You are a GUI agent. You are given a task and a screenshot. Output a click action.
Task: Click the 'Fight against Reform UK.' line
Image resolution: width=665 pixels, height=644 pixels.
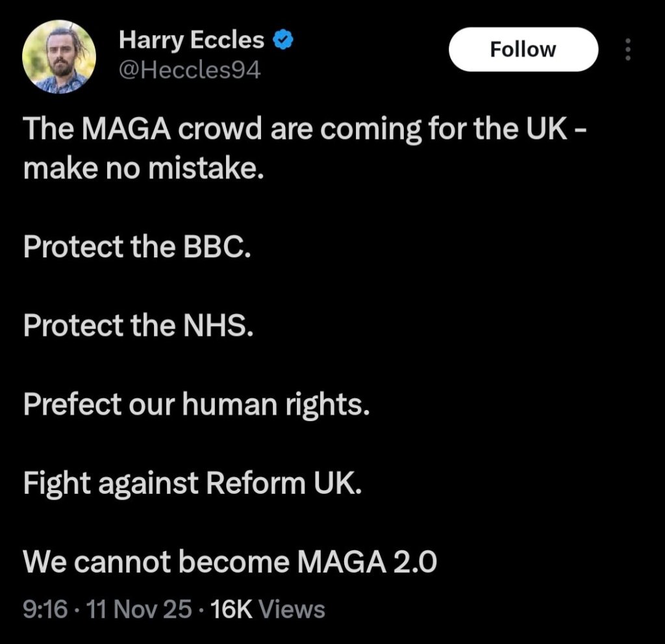coord(191,483)
